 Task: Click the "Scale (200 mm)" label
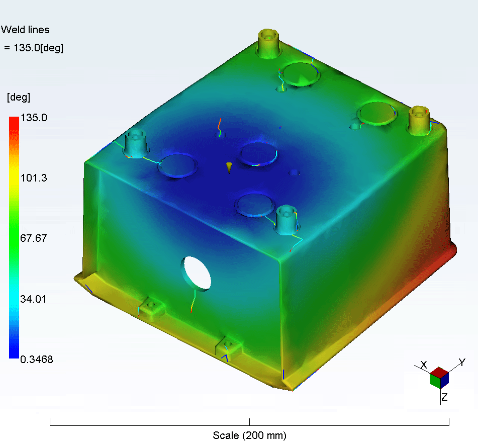pos(249,435)
